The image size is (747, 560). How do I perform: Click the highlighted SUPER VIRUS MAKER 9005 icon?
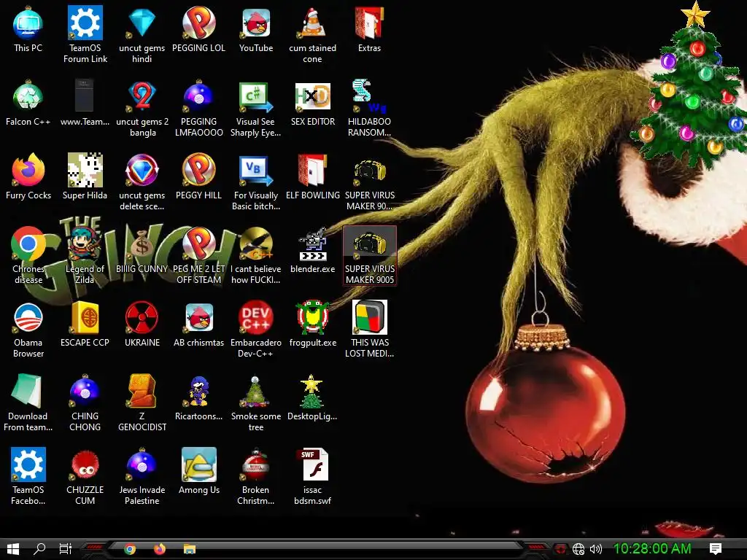[369, 256]
